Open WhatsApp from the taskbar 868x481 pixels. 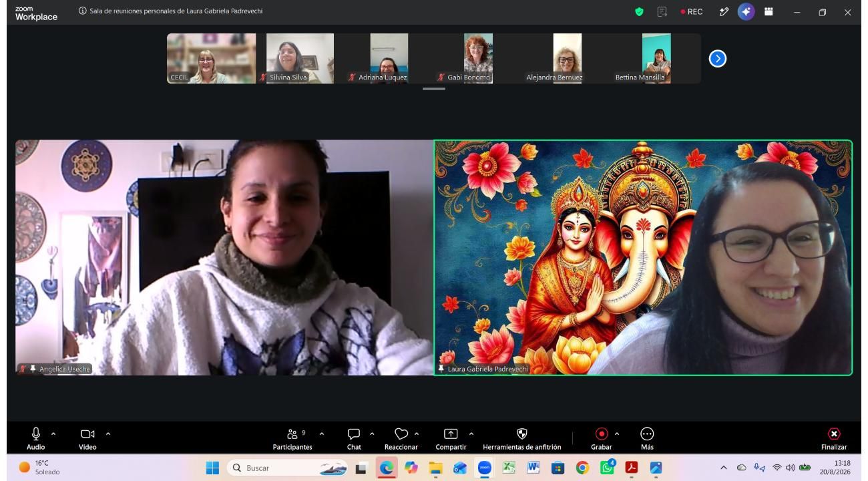click(607, 468)
